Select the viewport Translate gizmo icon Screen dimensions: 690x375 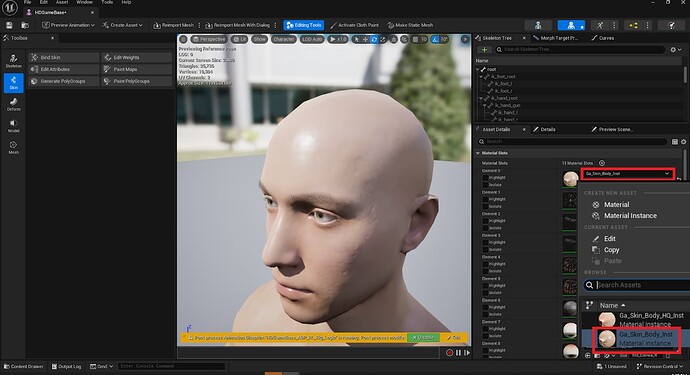365,40
